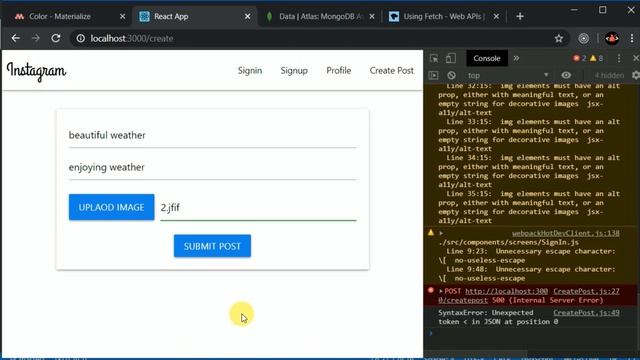Close the Using Fetch tab
Viewport: 640px width, 360px height.
click(496, 16)
